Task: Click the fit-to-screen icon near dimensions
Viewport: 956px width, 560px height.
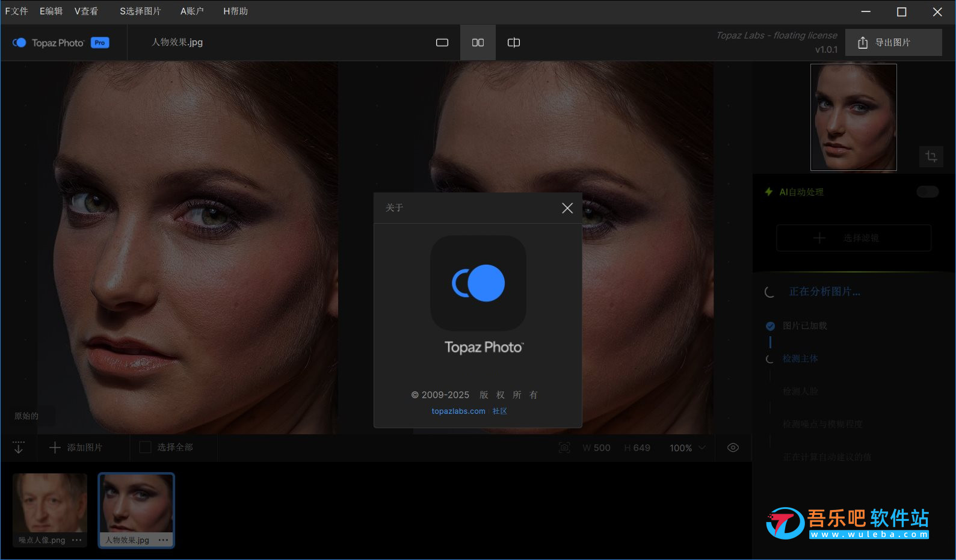Action: click(564, 448)
